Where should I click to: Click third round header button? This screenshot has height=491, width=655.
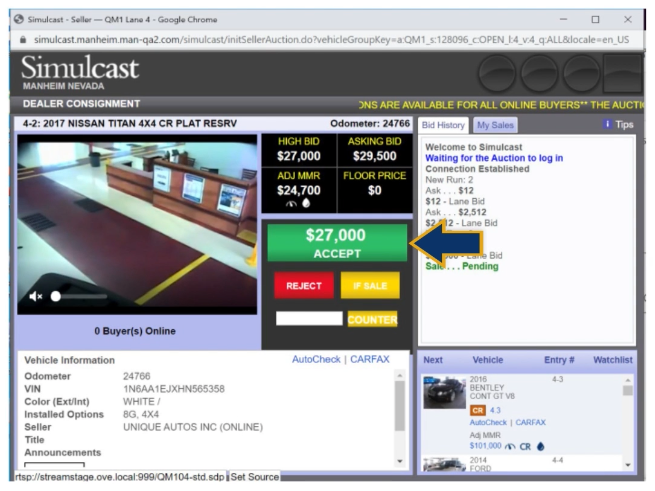[x=581, y=74]
